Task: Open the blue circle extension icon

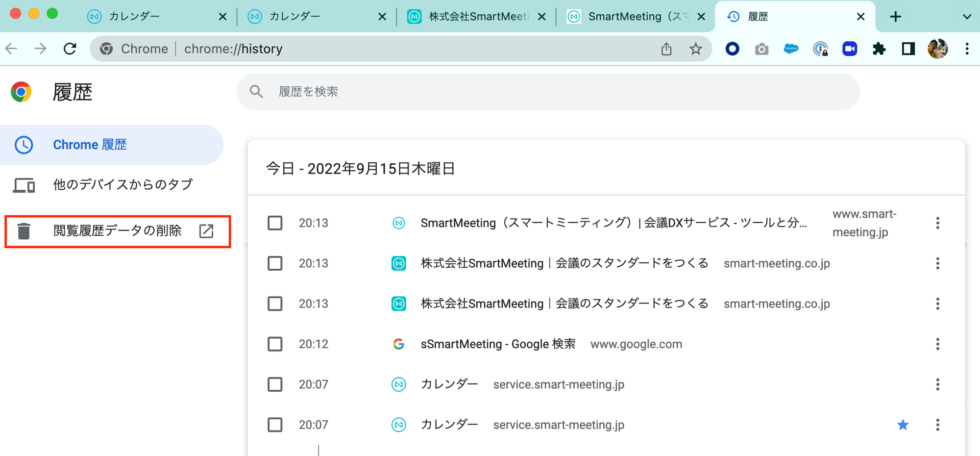Action: pyautogui.click(x=732, y=49)
